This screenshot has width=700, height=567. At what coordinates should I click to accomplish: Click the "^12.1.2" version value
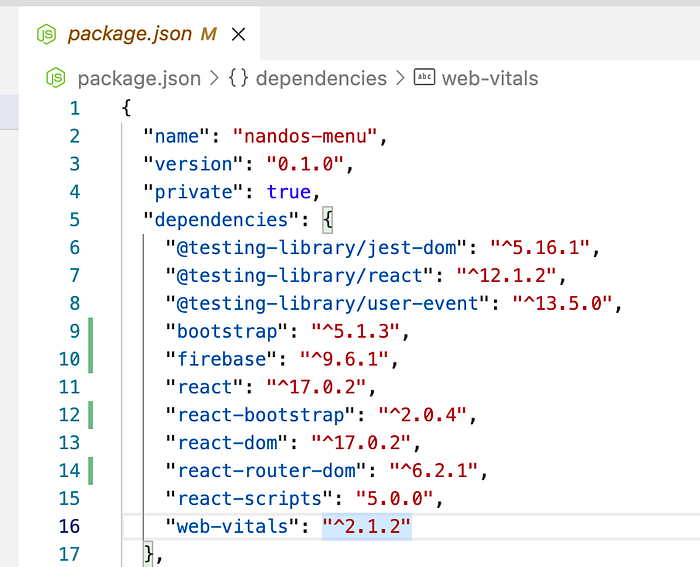pyautogui.click(x=506, y=275)
